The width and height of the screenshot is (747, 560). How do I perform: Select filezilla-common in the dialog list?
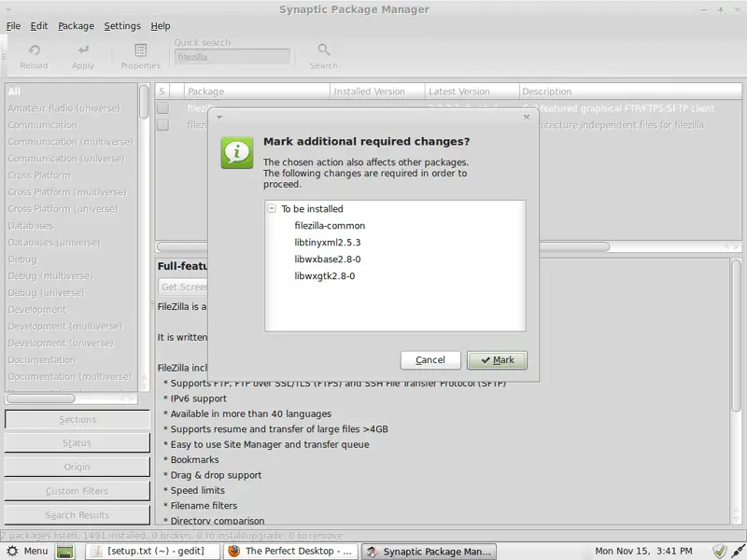330,226
